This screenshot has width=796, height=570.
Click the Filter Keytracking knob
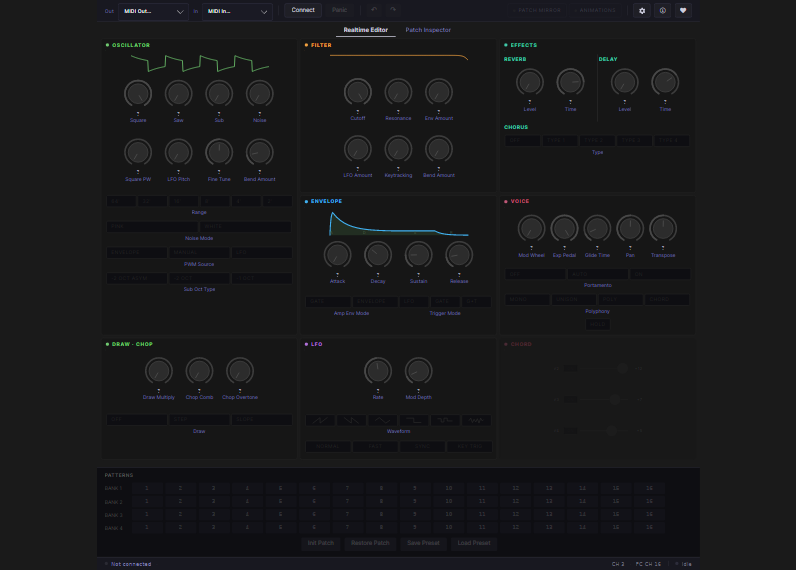(x=398, y=150)
